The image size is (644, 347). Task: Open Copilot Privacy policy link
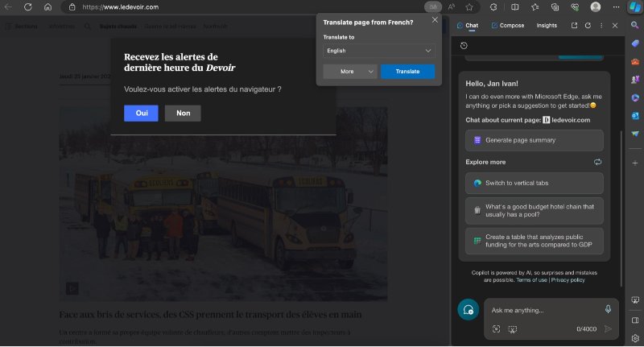tap(568, 280)
